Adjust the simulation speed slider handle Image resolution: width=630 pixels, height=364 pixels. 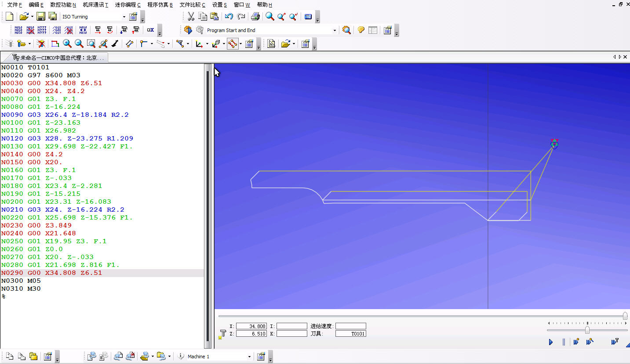point(587,330)
